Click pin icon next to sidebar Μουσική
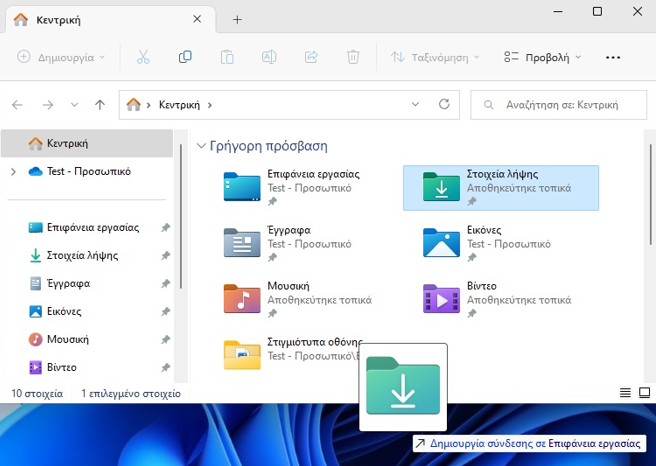This screenshot has height=466, width=656. (166, 340)
